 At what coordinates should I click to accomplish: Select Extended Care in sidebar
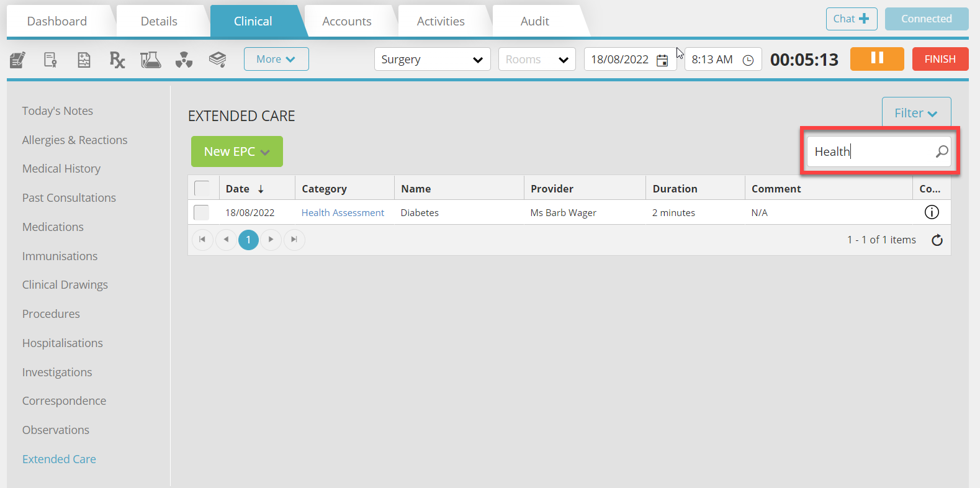[x=59, y=459]
